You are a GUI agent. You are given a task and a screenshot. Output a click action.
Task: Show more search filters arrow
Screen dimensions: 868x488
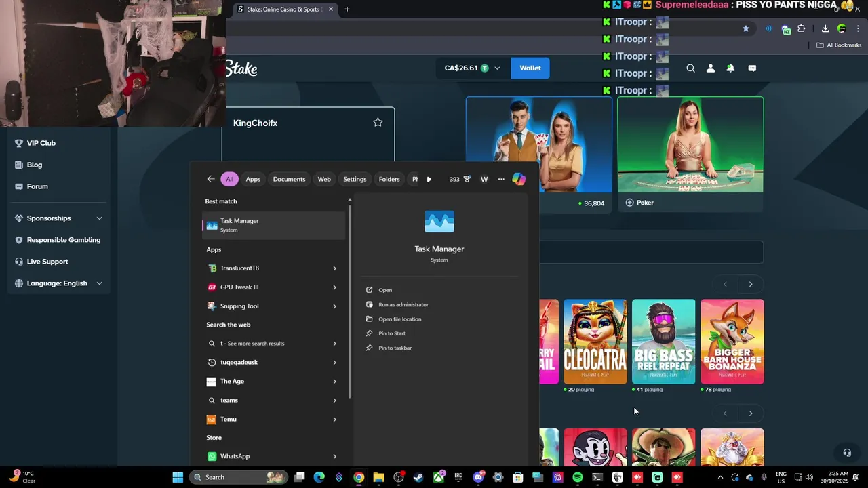click(x=429, y=179)
